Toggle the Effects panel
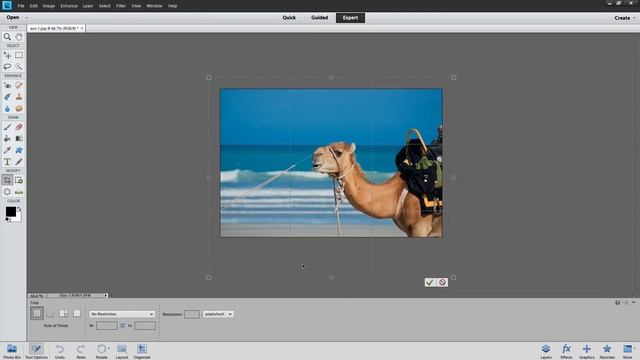Viewport: 640px width, 360px height. [566, 351]
